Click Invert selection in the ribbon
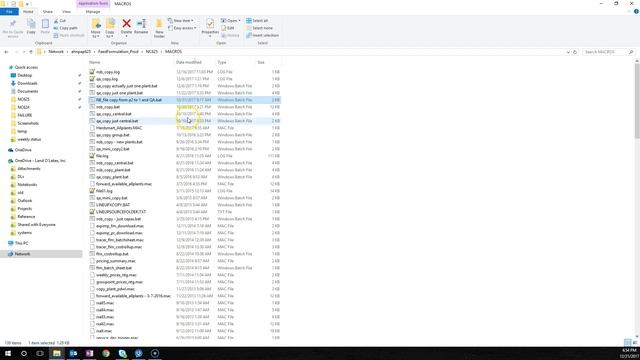The width and height of the screenshot is (640, 360). pos(262,36)
